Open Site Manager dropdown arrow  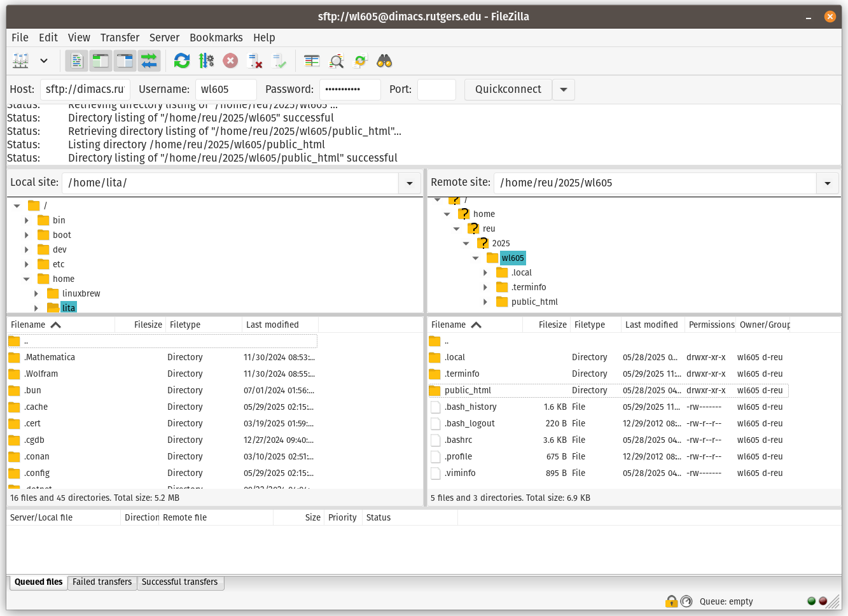44,61
